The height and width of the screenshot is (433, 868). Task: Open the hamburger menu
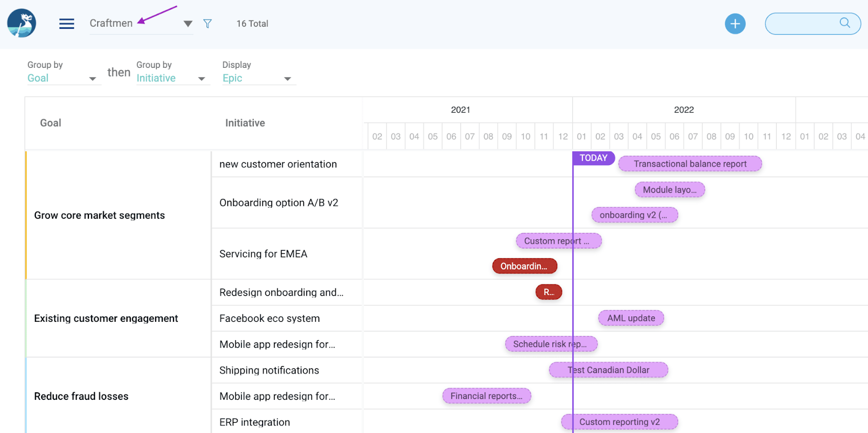tap(67, 24)
